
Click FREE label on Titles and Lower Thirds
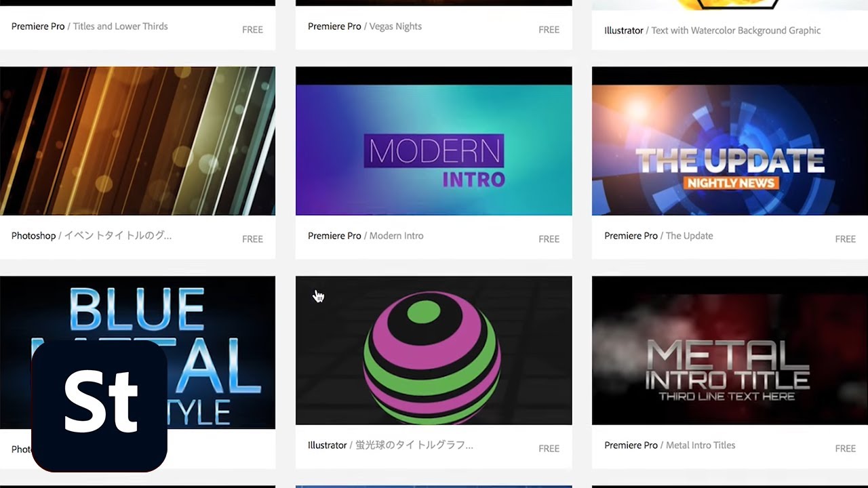coord(252,30)
